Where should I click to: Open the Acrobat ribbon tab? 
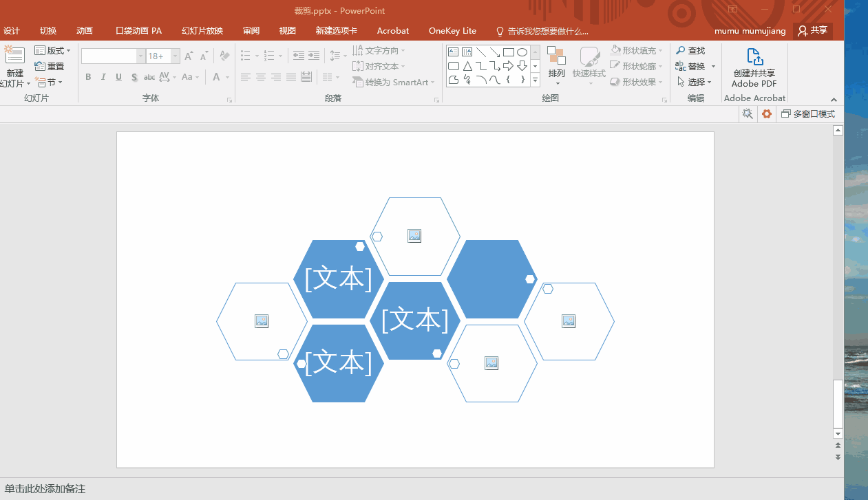click(393, 31)
